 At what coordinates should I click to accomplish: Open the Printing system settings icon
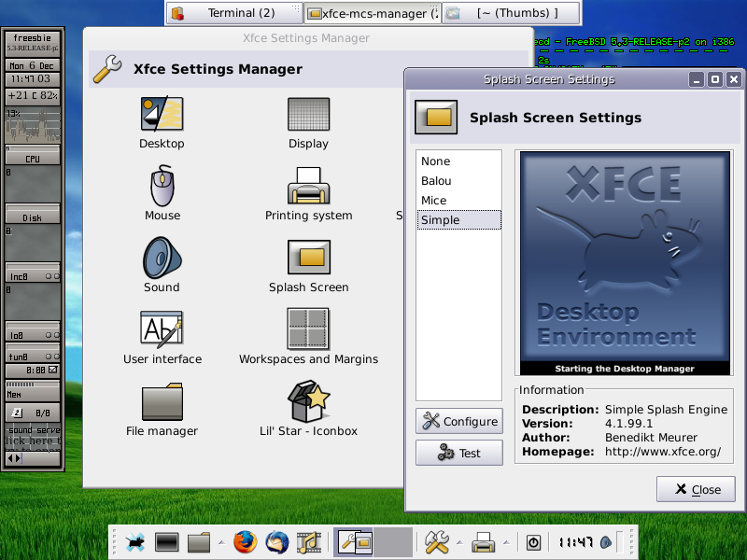(x=309, y=186)
